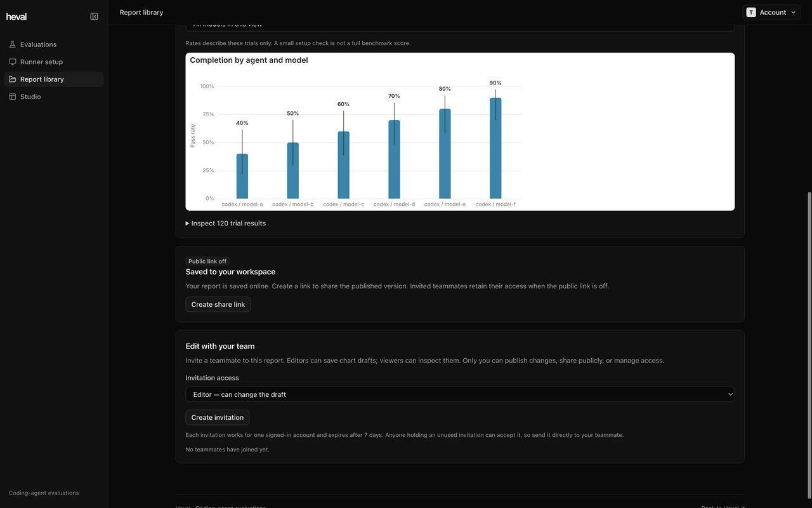The height and width of the screenshot is (508, 812).
Task: Click the Invitation access field label
Action: tap(213, 378)
